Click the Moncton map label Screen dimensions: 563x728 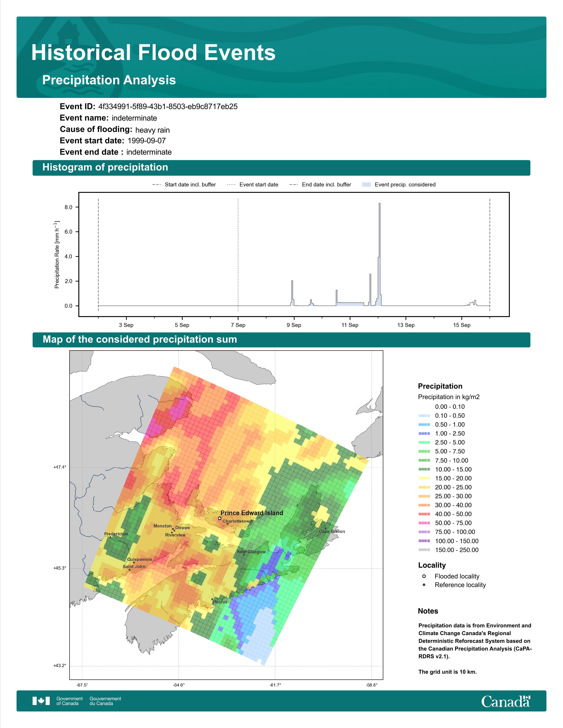[162, 526]
